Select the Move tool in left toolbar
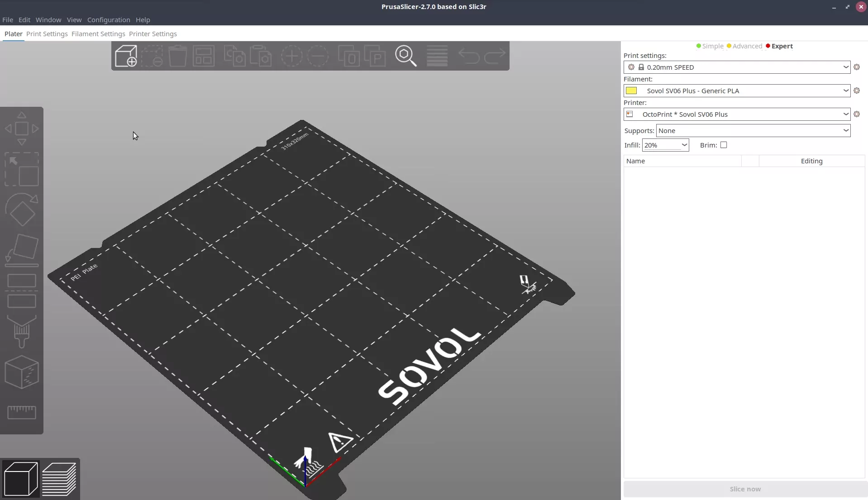 click(21, 129)
